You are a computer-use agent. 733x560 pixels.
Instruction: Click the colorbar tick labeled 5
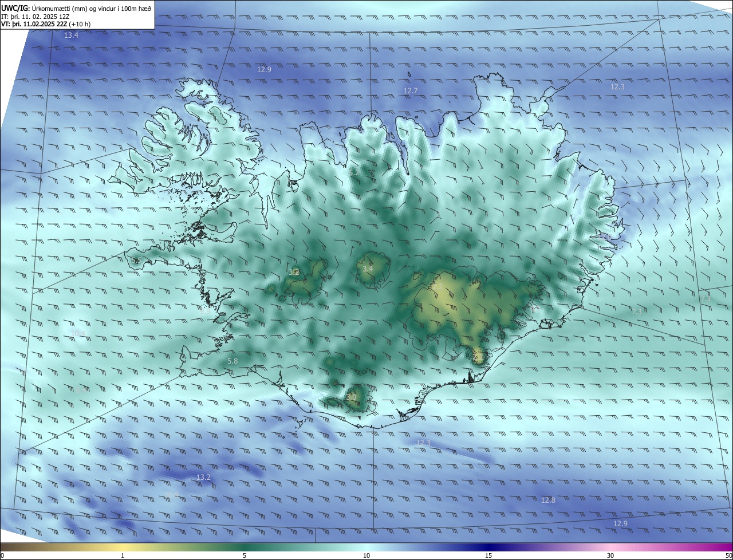[x=245, y=555]
